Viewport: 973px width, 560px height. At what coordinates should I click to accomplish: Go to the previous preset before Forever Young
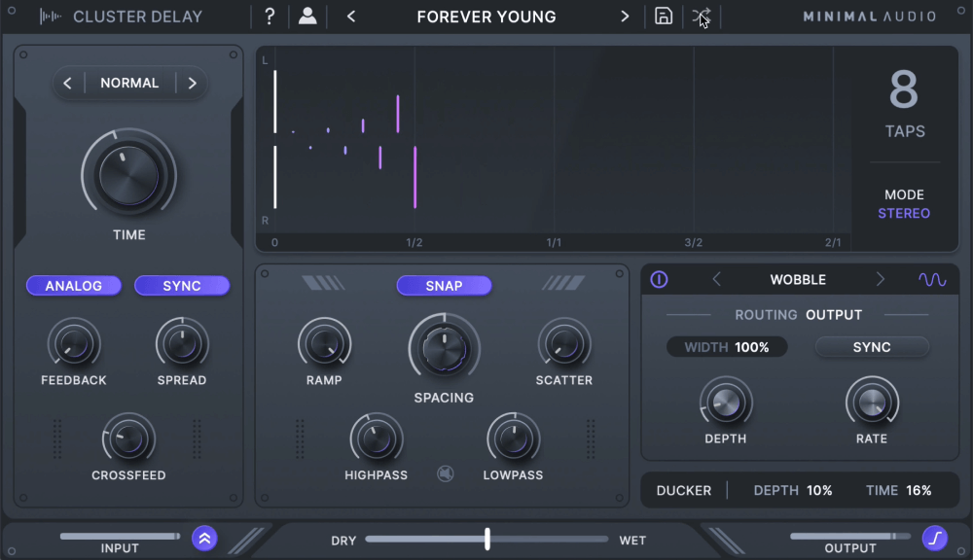click(351, 17)
